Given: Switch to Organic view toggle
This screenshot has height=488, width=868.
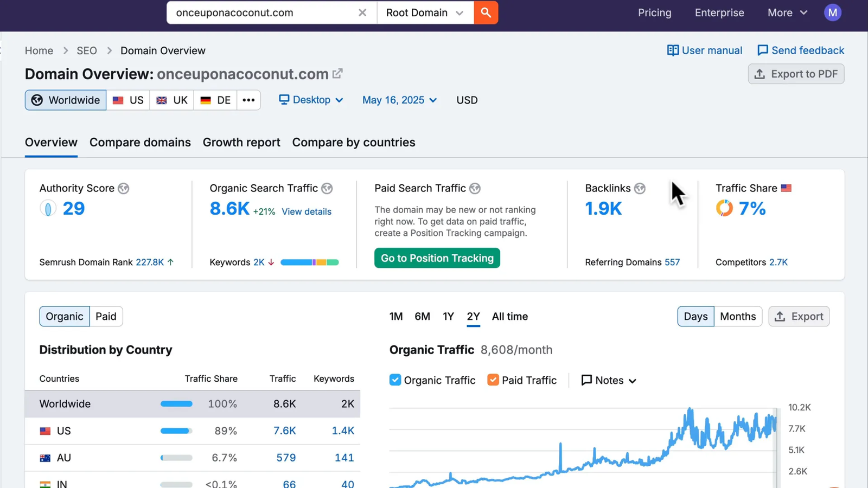Looking at the screenshot, I should click(65, 316).
